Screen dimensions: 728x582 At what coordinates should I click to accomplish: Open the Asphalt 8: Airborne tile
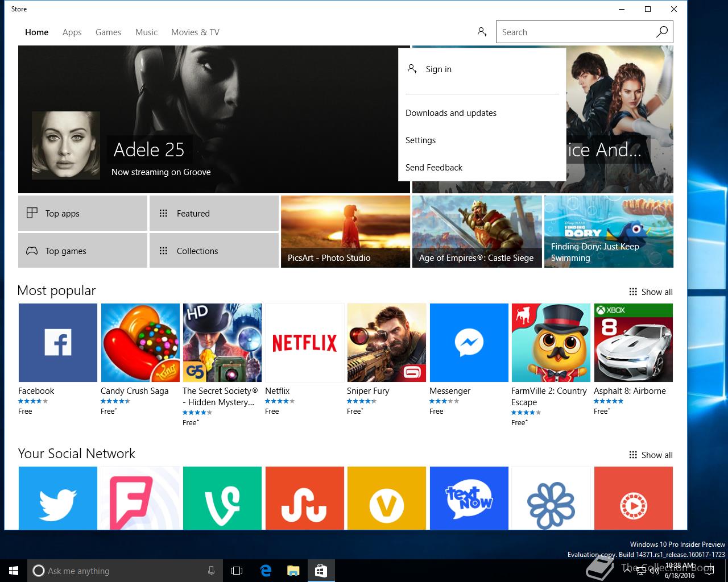(x=634, y=343)
